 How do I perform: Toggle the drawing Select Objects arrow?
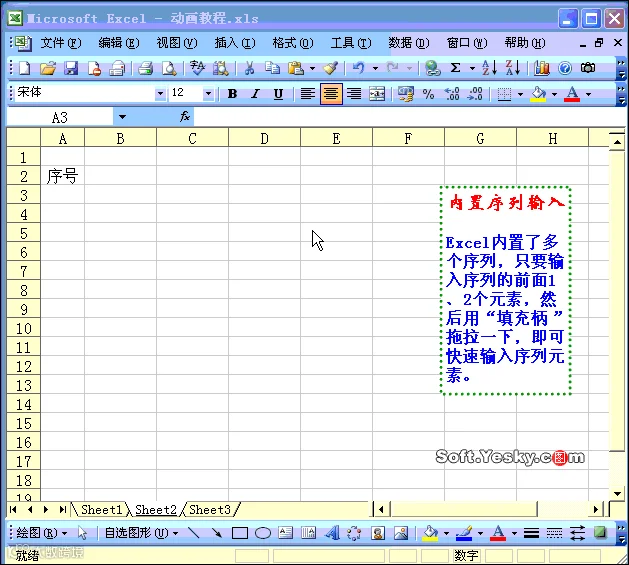click(x=82, y=533)
